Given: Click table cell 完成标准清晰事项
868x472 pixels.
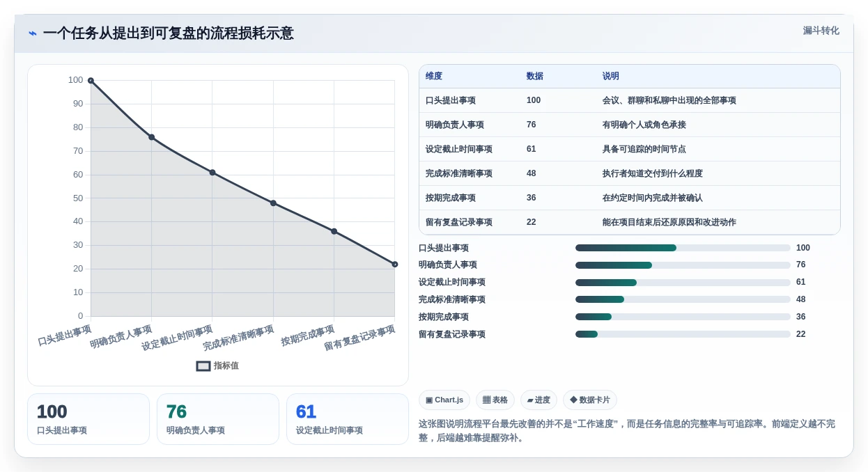Looking at the screenshot, I should pos(459,173).
